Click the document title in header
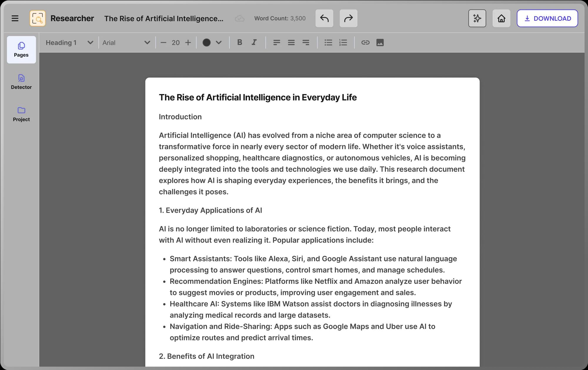The image size is (588, 370). click(x=164, y=18)
